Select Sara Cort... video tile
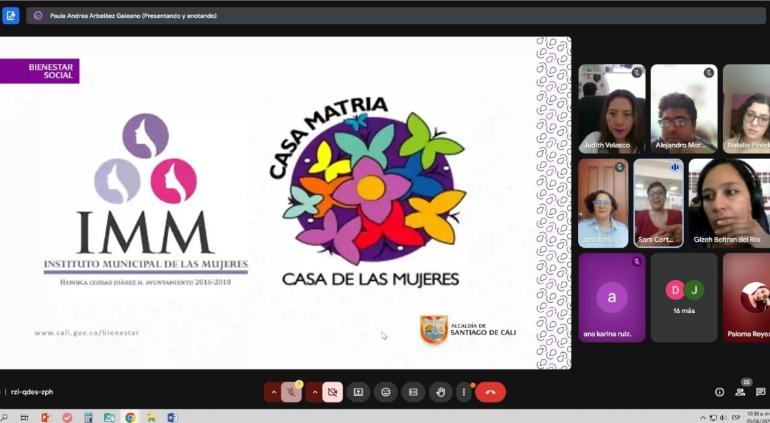 [659, 203]
